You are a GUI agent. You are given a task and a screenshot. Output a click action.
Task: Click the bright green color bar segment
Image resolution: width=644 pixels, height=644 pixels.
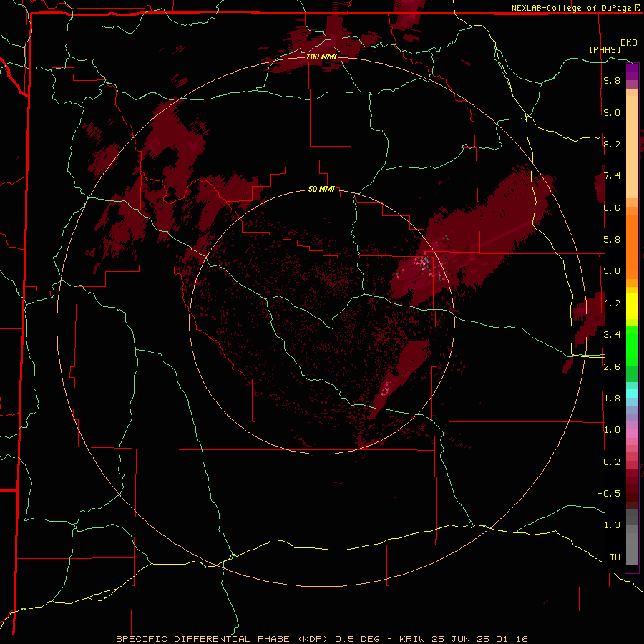(632, 346)
